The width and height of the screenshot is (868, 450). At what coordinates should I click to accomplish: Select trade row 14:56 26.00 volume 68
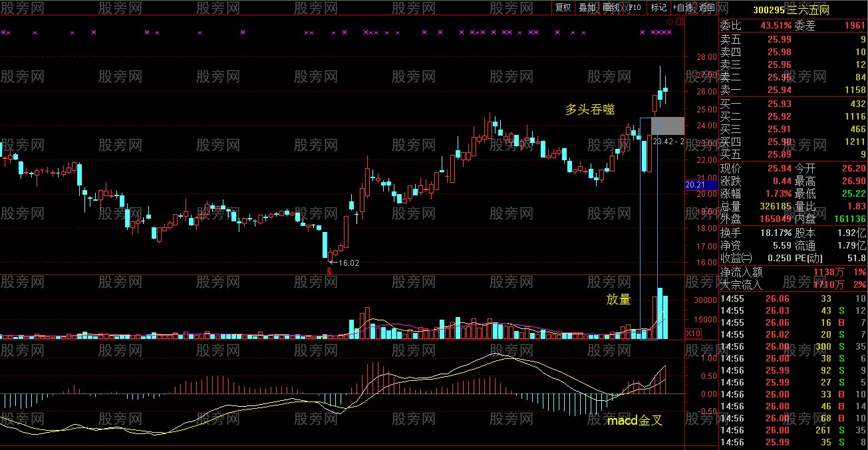point(793,418)
